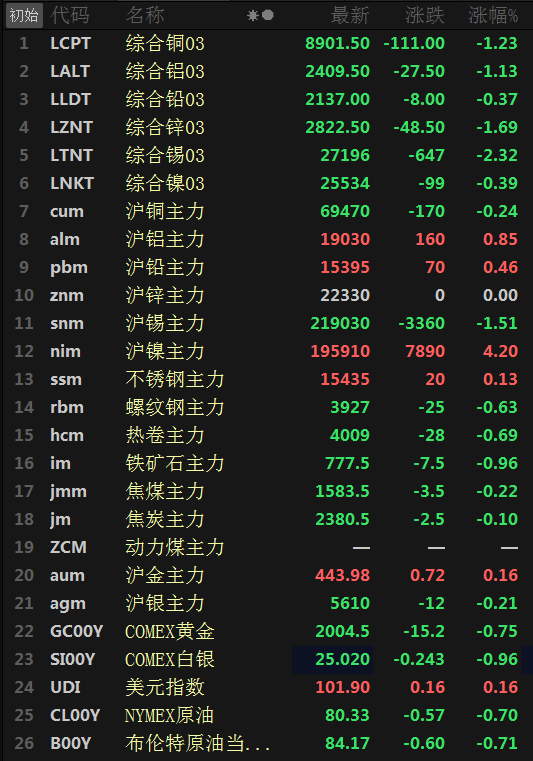The width and height of the screenshot is (533, 761).
Task: Select snm 沪锡主力 row
Action: coord(266,323)
